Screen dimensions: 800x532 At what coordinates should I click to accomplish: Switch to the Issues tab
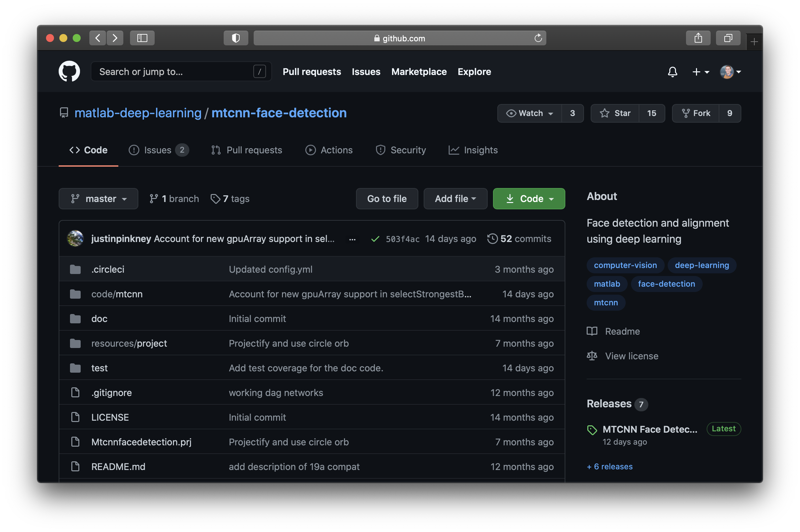click(x=158, y=150)
